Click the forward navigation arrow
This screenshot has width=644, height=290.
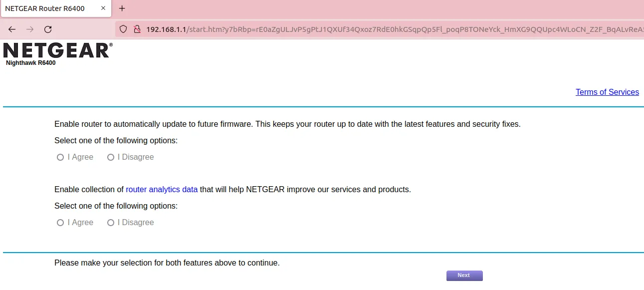(x=30, y=29)
